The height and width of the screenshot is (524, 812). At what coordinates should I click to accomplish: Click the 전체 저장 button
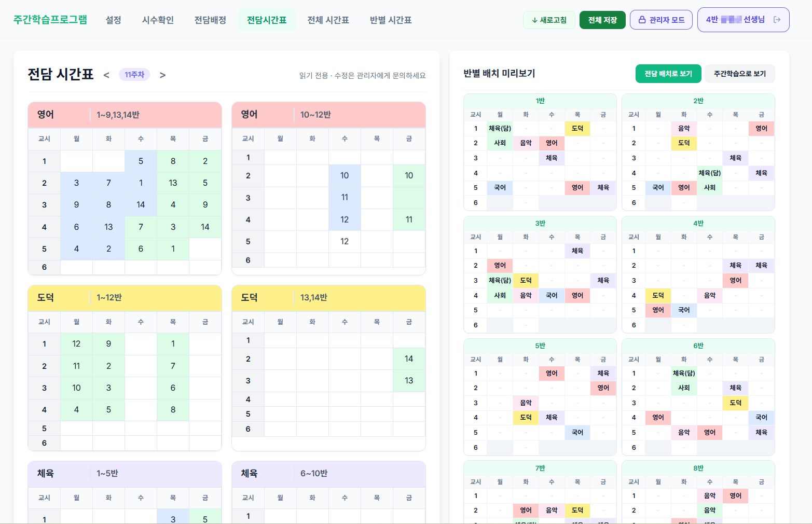point(602,20)
